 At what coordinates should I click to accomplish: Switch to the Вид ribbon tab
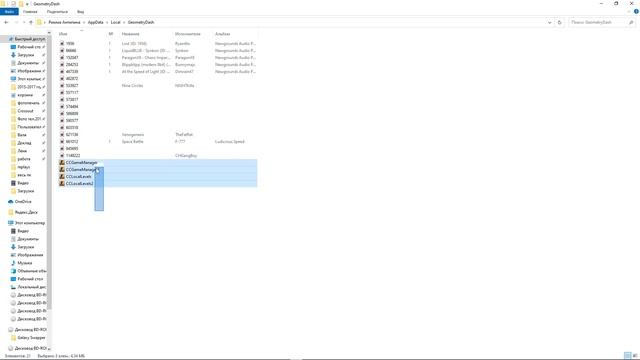coord(80,12)
